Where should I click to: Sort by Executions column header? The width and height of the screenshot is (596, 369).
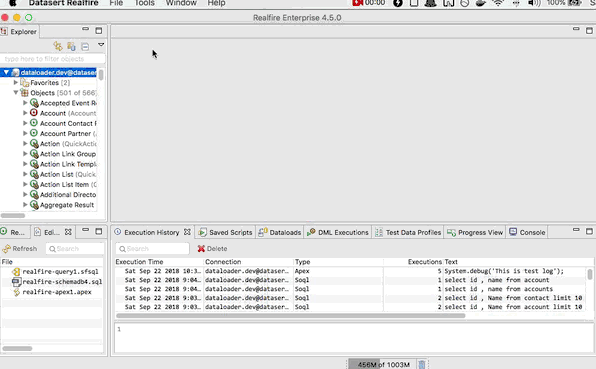(414, 262)
